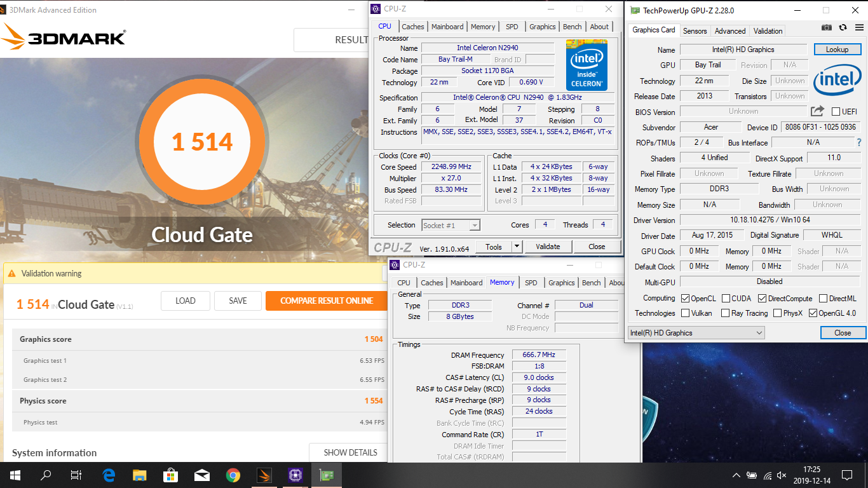Open the Tools dropdown arrow in CPU-Z
Image resolution: width=868 pixels, height=488 pixels.
tap(517, 247)
